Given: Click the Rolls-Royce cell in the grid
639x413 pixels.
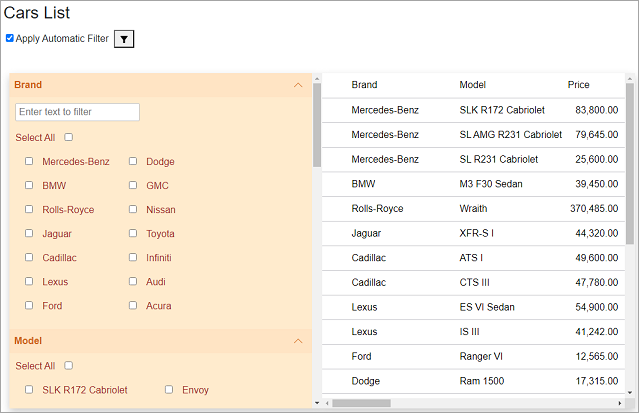Looking at the screenshot, I should (x=377, y=209).
